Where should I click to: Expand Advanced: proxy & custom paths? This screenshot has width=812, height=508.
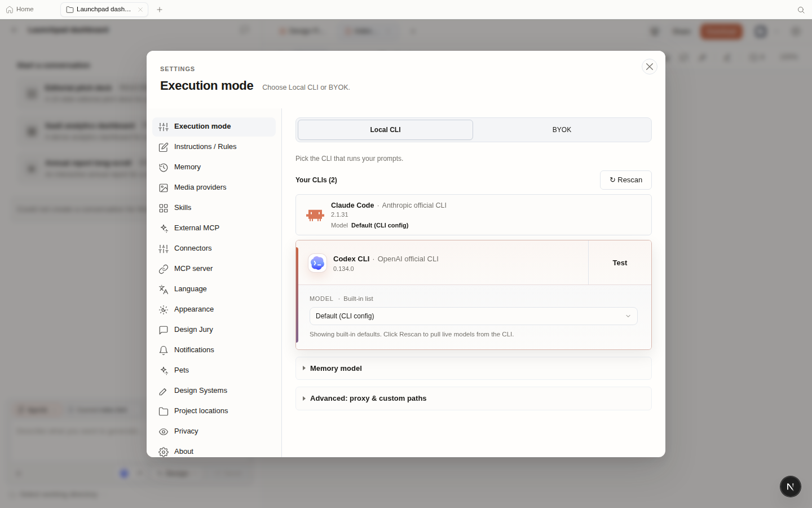(474, 398)
